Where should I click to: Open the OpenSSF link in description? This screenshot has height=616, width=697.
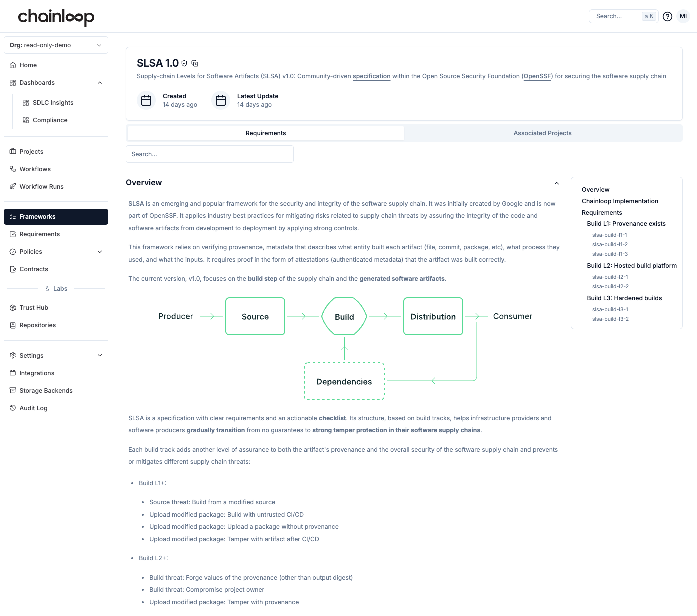point(537,76)
